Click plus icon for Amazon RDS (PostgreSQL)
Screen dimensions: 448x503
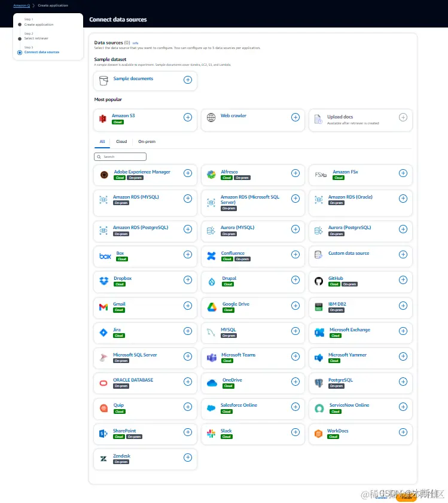click(x=188, y=229)
